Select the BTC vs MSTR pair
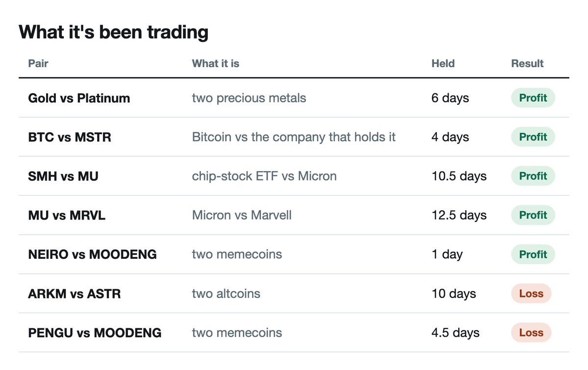The image size is (588, 370). (69, 137)
